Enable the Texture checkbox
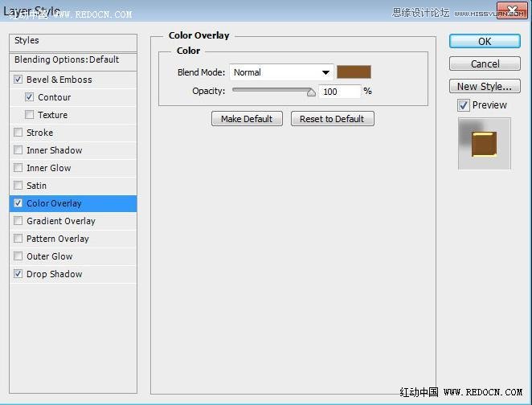The height and width of the screenshot is (405, 532). pos(30,115)
